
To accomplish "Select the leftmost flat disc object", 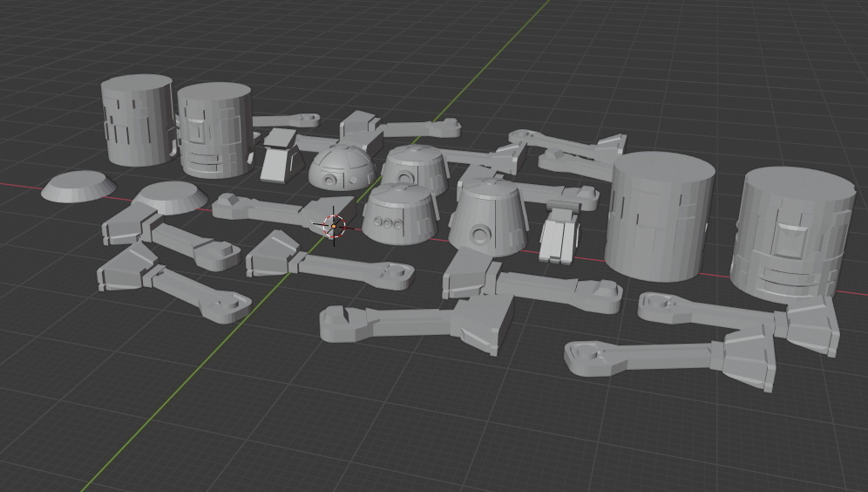I will 78,186.
